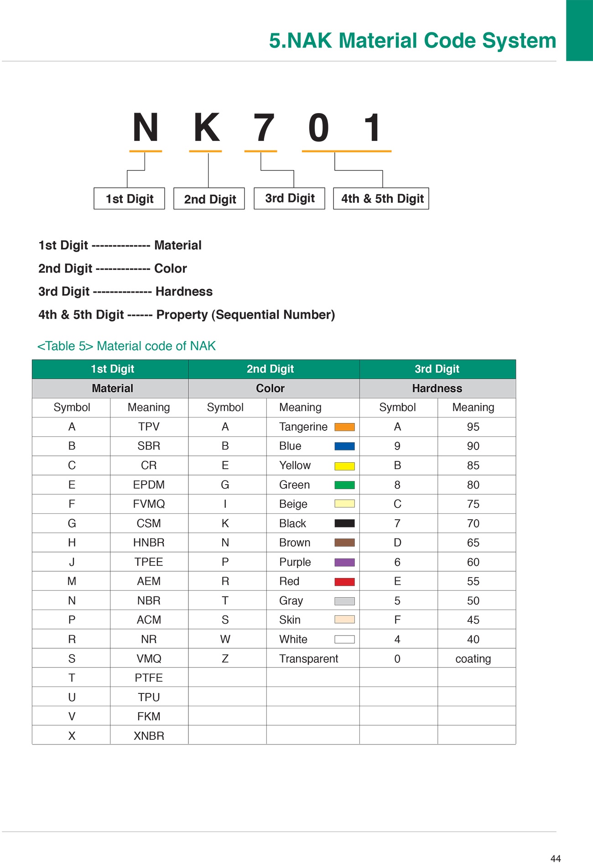
Task: Click the 'Color' gray subheader
Action: tap(274, 388)
